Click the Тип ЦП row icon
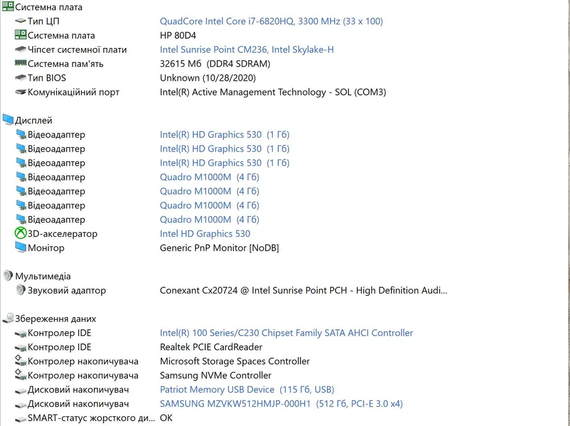 (20, 21)
